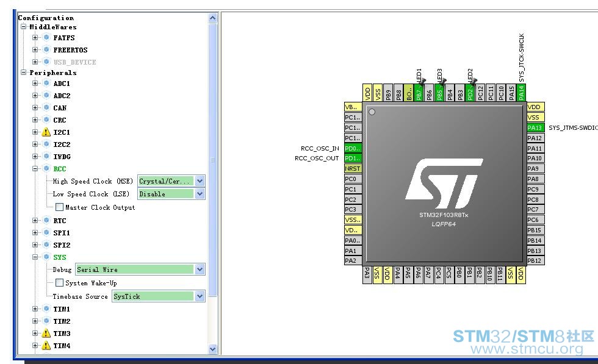Click pin PD1 RCC_OSC_OUT
Image resolution: width=598 pixels, height=364 pixels.
click(353, 158)
